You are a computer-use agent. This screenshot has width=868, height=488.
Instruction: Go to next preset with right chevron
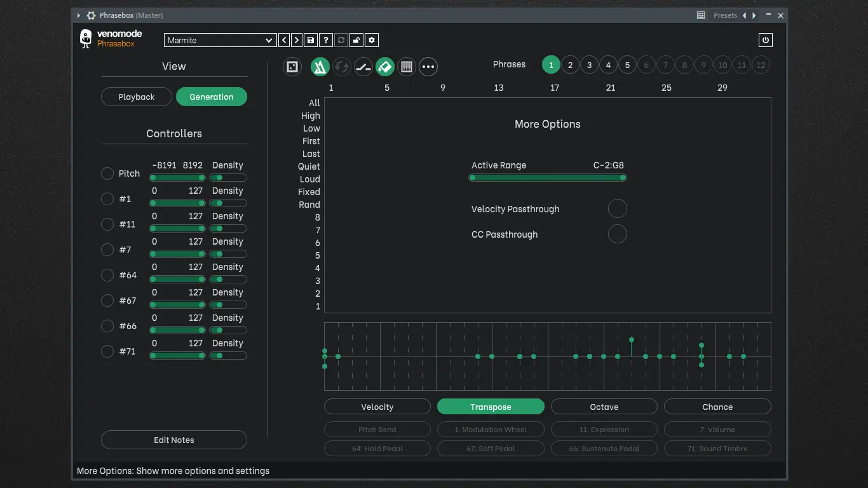tap(297, 40)
